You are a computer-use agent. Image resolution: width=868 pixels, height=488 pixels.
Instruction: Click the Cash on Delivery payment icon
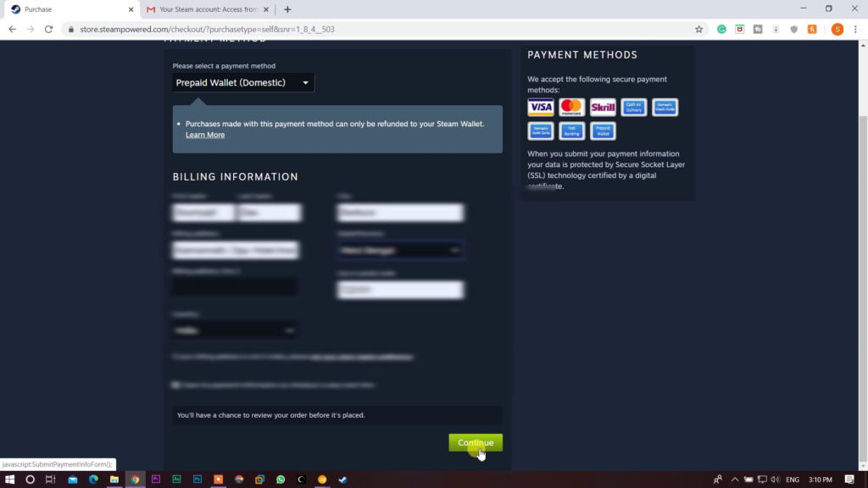[x=633, y=107]
